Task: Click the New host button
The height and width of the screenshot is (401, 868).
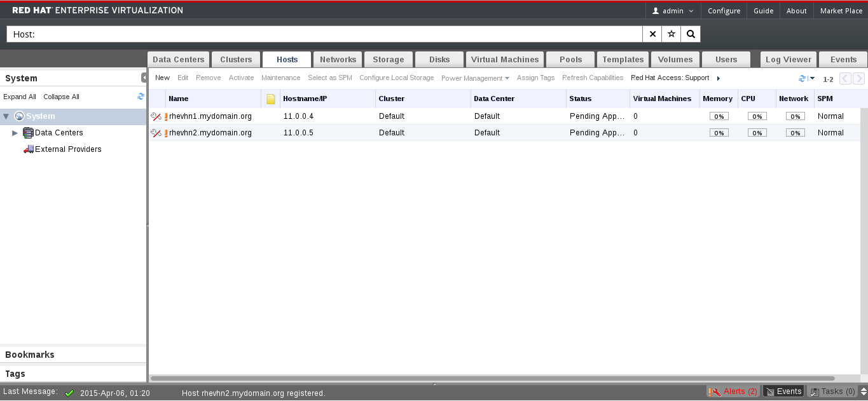Action: point(162,78)
